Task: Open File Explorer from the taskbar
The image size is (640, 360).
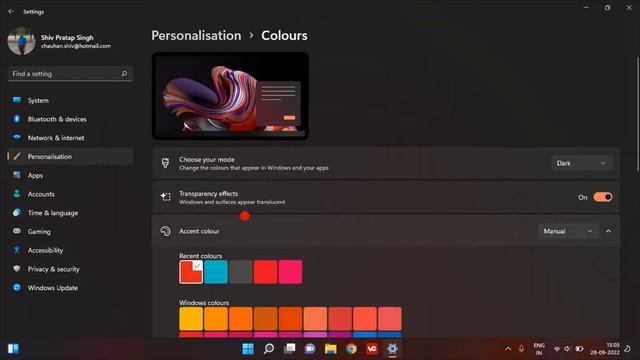Action: click(x=331, y=349)
